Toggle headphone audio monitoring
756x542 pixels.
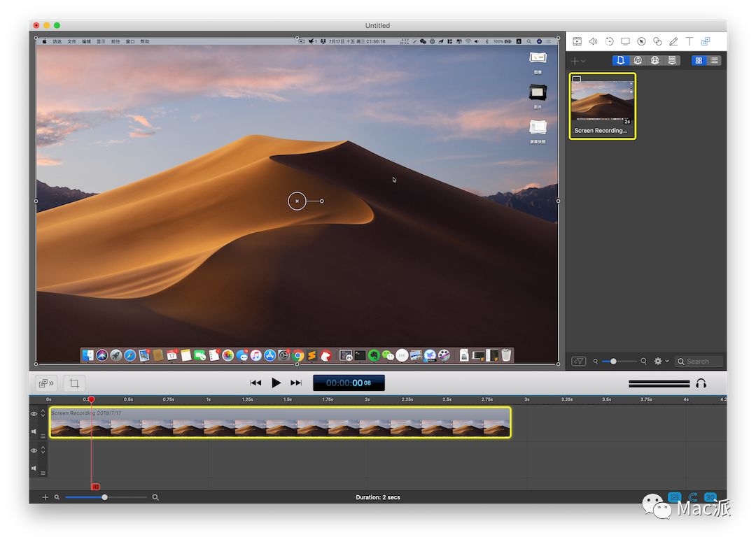[701, 383]
